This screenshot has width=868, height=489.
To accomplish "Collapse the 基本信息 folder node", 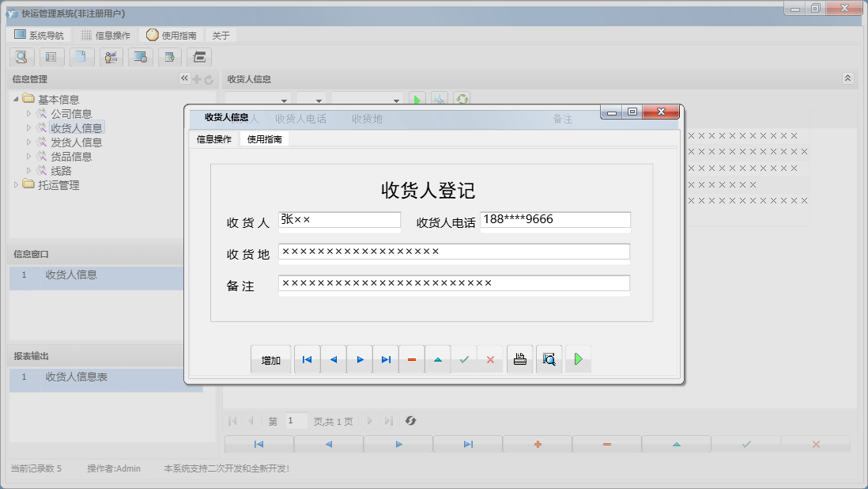I will [x=16, y=100].
